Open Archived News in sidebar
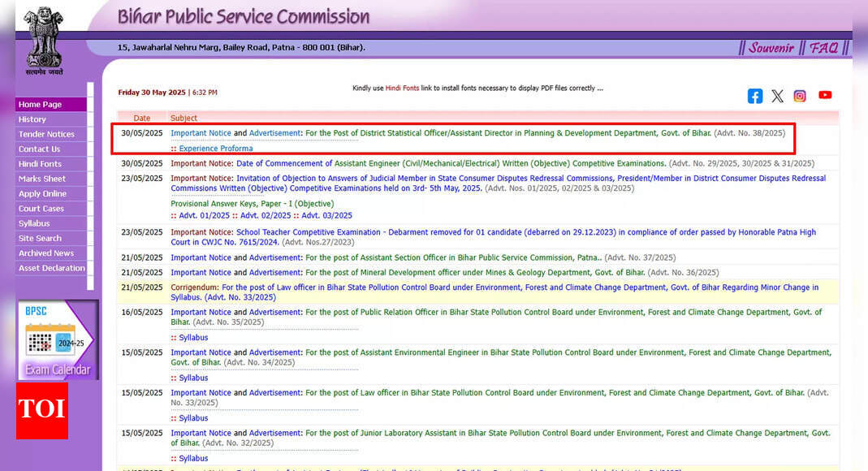Screen dimensions: 868x471 pyautogui.click(x=46, y=253)
